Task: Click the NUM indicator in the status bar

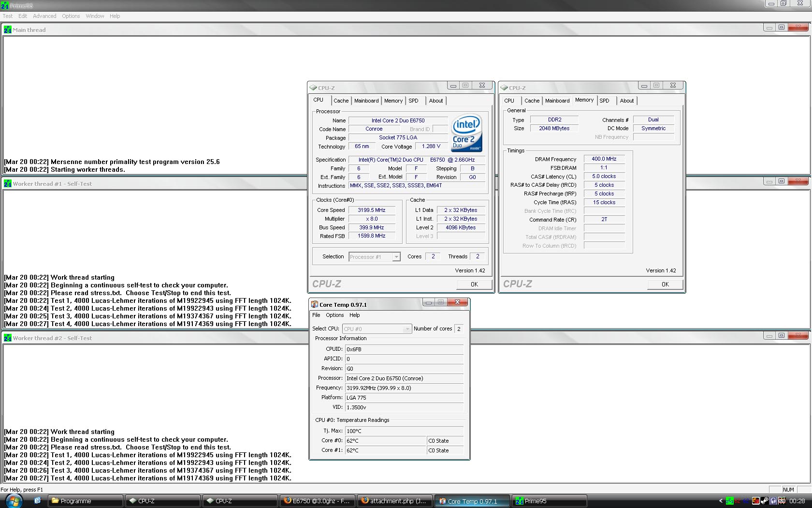Action: [x=788, y=490]
